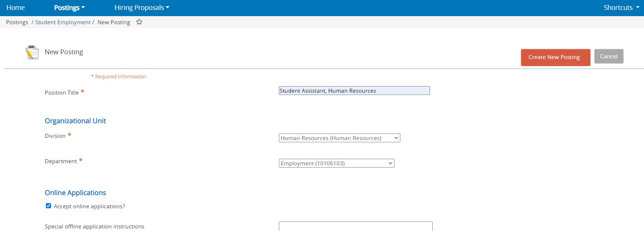Click the Postings breadcrumb link

[17, 22]
